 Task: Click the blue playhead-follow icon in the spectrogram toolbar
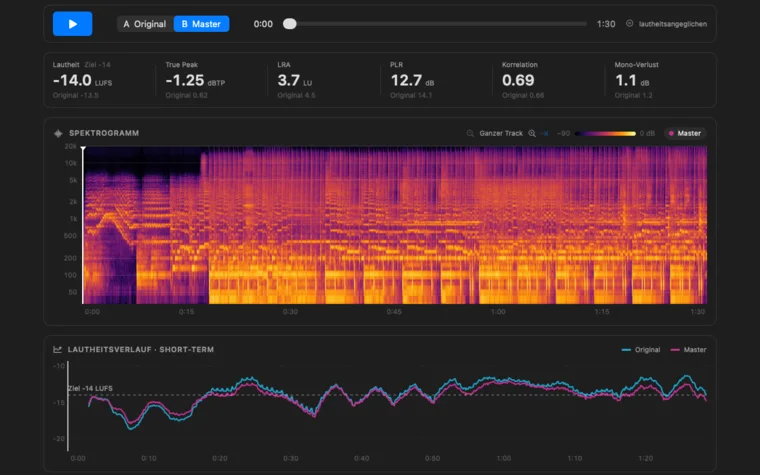point(545,133)
